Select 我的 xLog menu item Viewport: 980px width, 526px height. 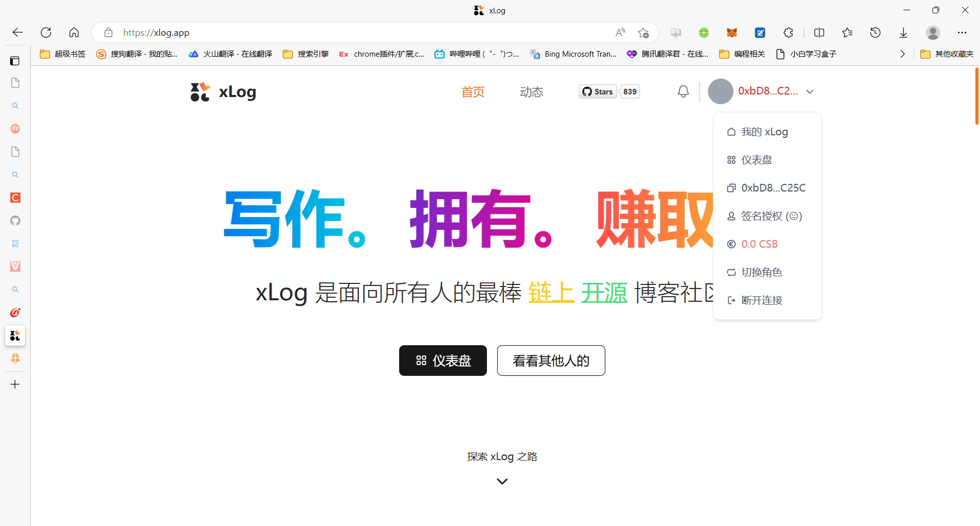(767, 132)
